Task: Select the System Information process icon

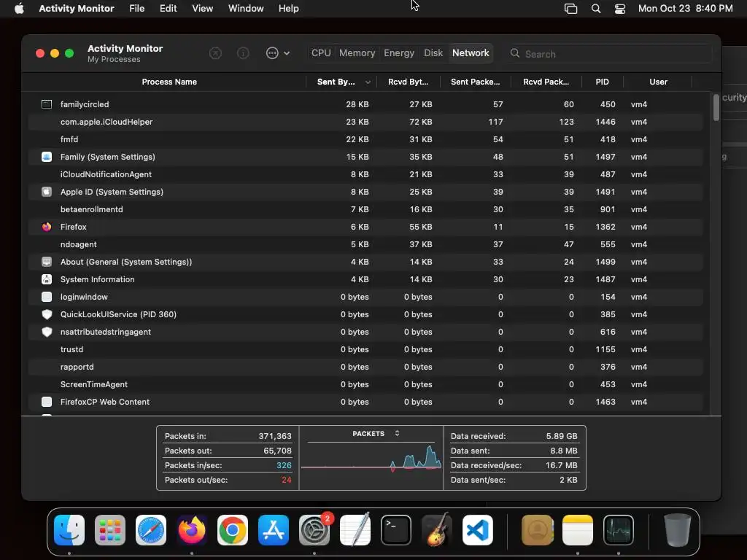Action: click(x=47, y=279)
